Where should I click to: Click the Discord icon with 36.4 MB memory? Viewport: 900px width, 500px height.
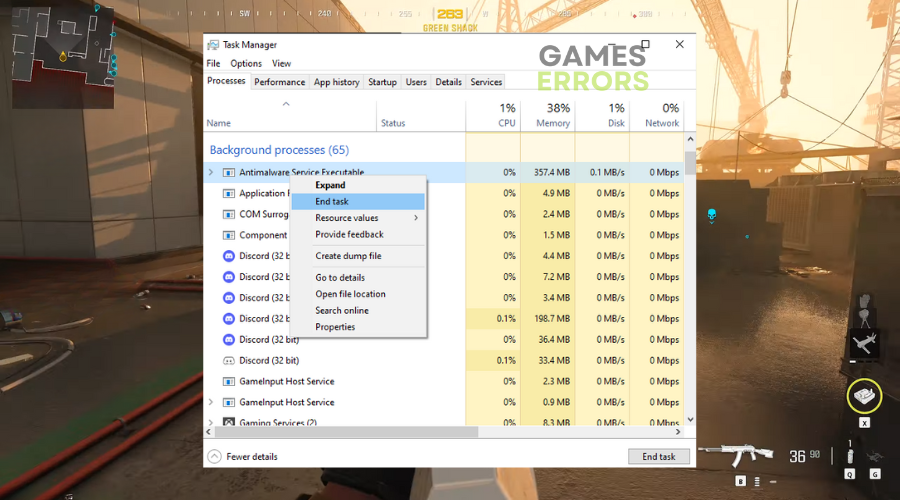(228, 340)
